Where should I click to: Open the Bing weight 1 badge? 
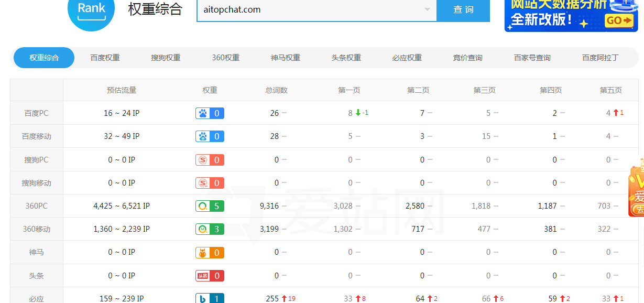point(210,298)
